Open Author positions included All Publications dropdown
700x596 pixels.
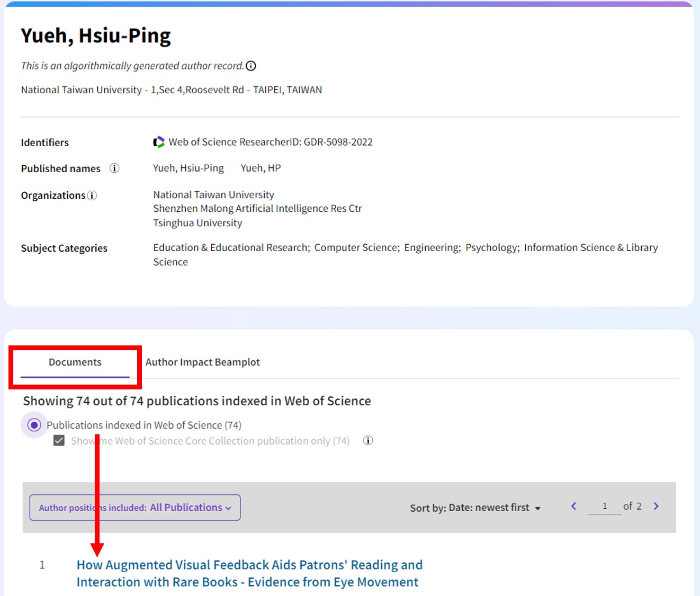(x=135, y=508)
